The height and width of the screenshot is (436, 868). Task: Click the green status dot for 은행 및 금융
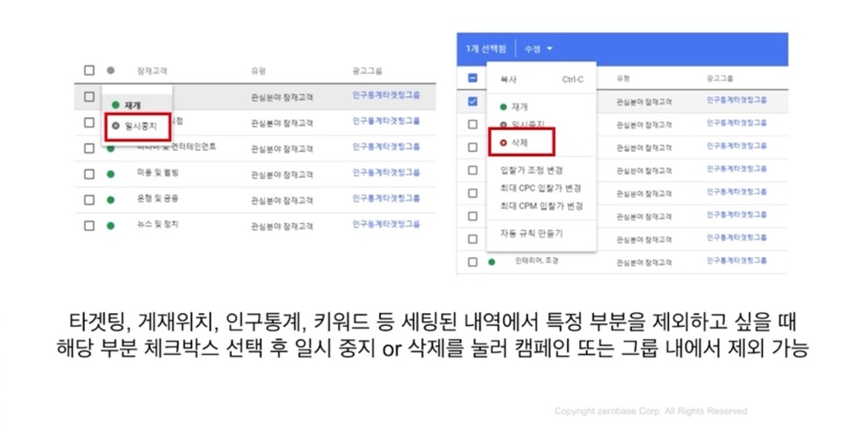(111, 200)
